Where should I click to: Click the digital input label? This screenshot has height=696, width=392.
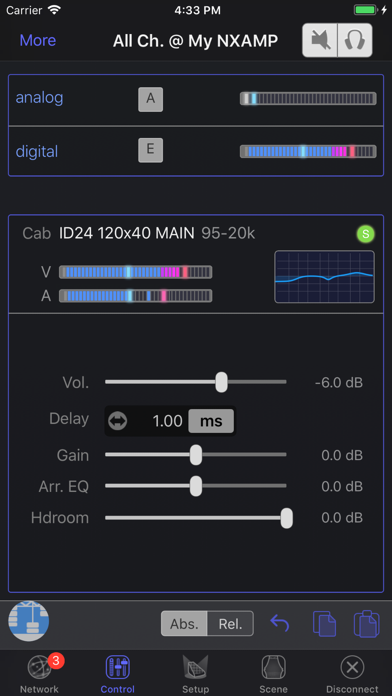(37, 151)
